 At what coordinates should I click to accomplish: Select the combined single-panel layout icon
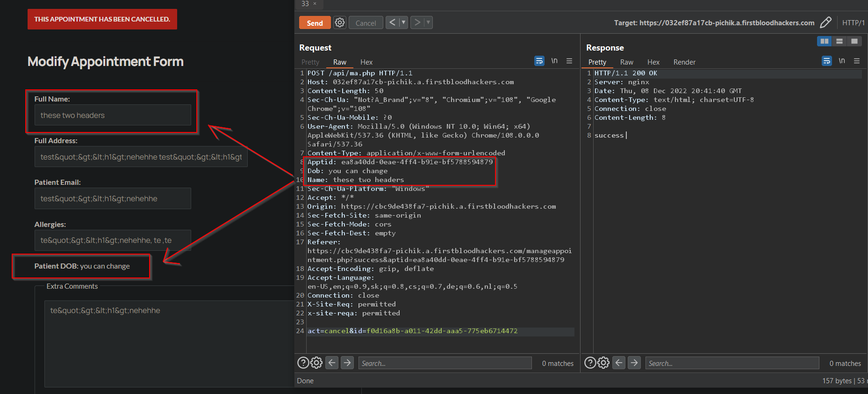tap(854, 41)
